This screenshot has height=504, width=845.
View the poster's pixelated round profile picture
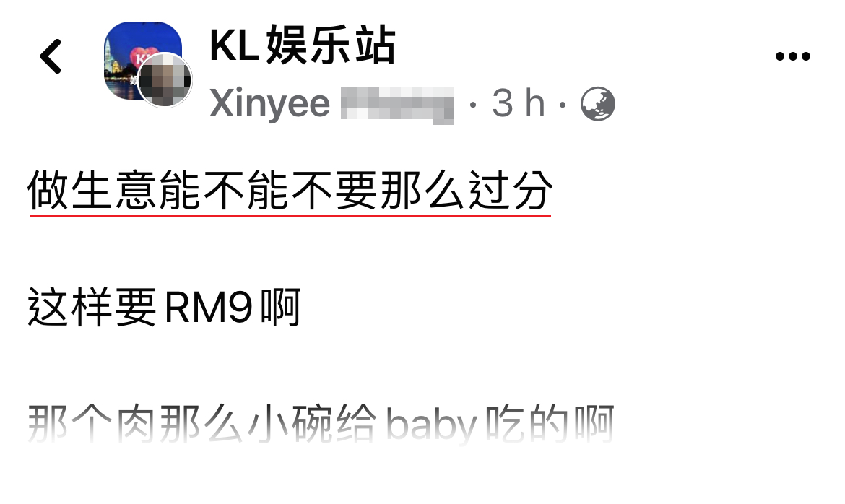[165, 79]
